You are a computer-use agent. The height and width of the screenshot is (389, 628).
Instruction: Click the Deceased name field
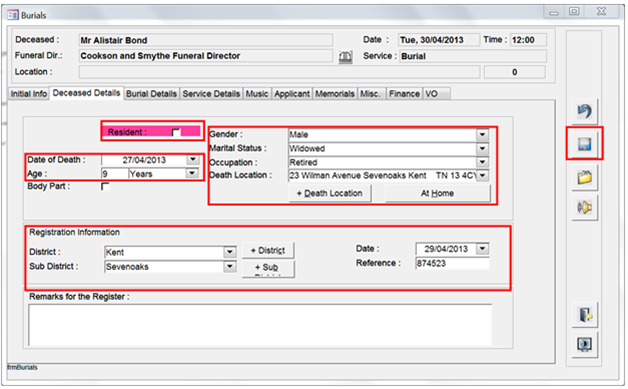[206, 40]
